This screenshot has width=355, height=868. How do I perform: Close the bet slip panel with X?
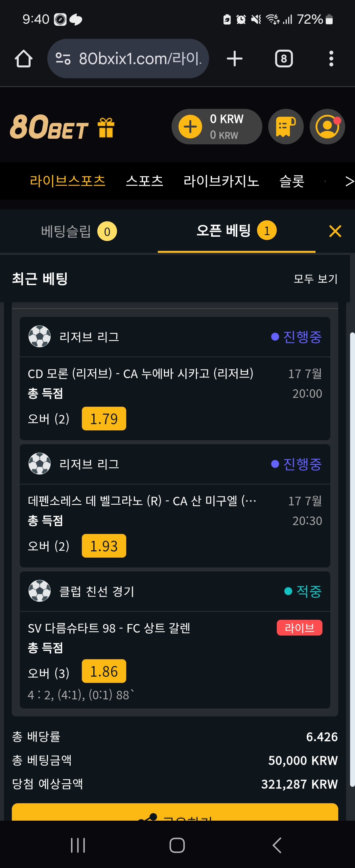coord(335,231)
